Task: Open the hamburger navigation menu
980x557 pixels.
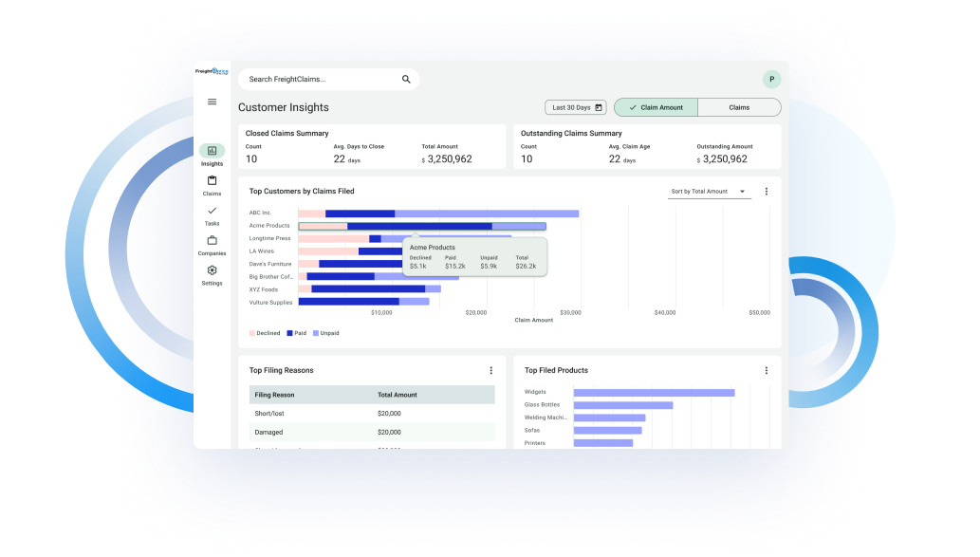Action: tap(212, 102)
